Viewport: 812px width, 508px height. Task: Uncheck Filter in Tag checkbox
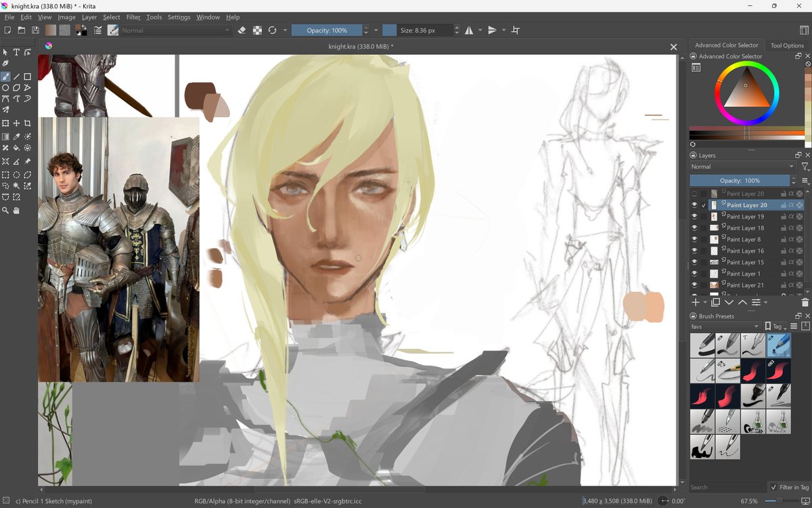pyautogui.click(x=773, y=487)
